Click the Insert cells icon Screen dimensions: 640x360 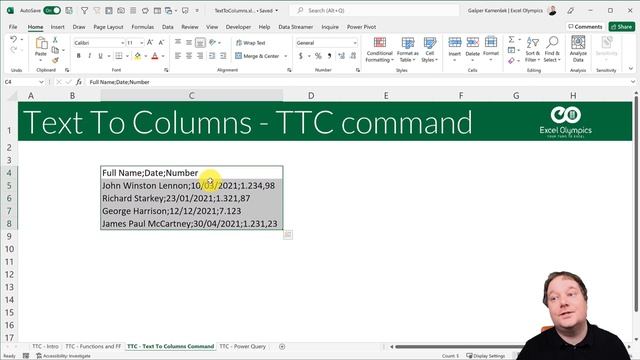pyautogui.click(x=455, y=42)
